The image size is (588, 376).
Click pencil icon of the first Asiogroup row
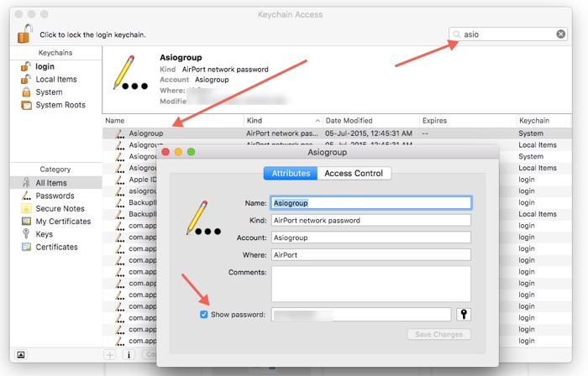(x=119, y=133)
